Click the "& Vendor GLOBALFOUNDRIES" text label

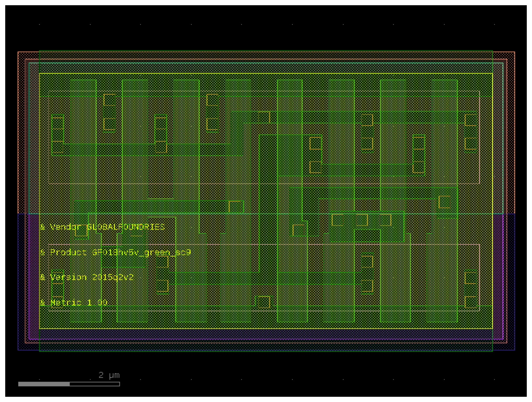coord(102,227)
